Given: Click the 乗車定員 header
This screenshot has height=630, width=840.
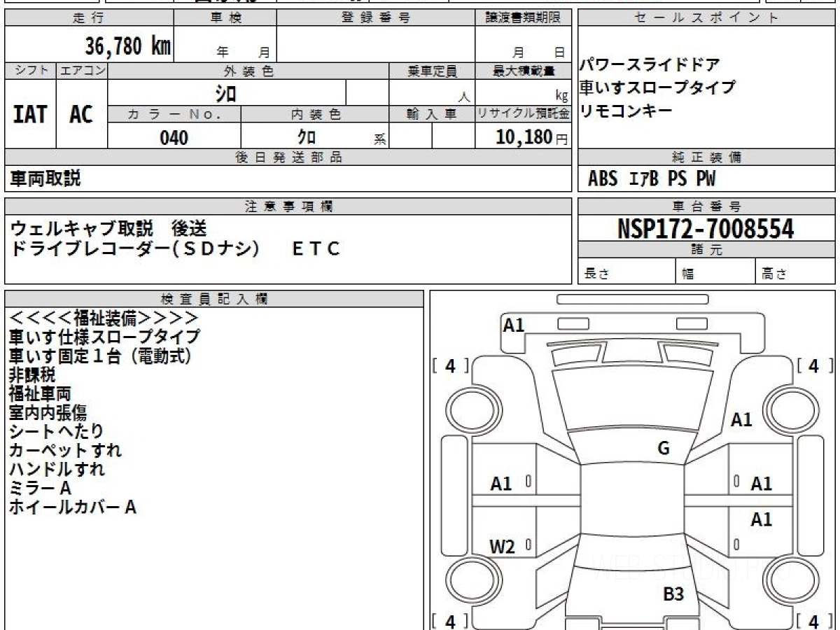Looking at the screenshot, I should point(432,71).
